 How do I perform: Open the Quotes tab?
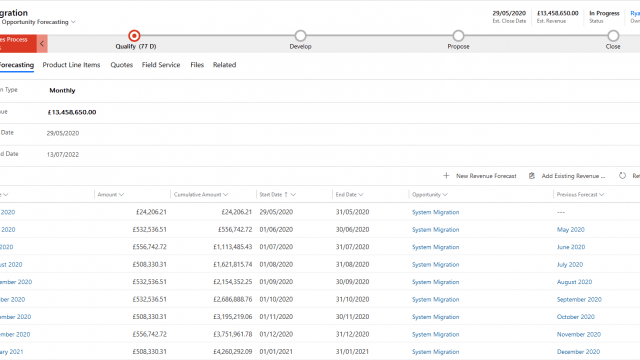click(122, 65)
